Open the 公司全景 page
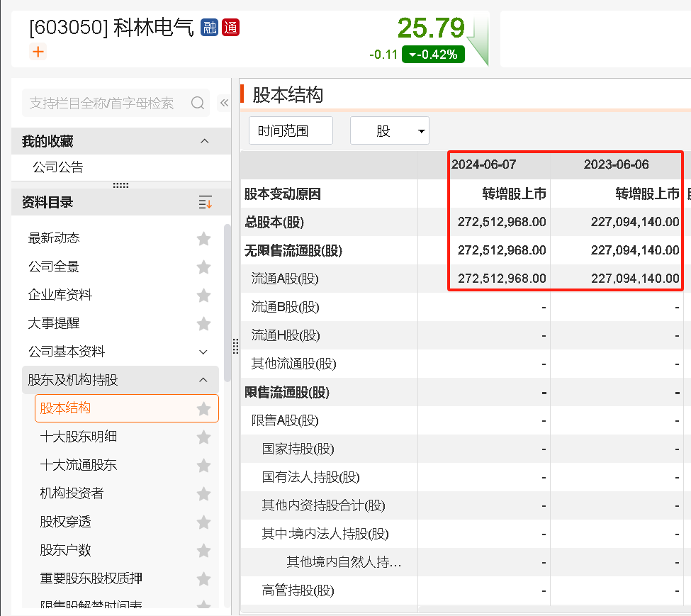Image resolution: width=691 pixels, height=616 pixels. click(54, 267)
